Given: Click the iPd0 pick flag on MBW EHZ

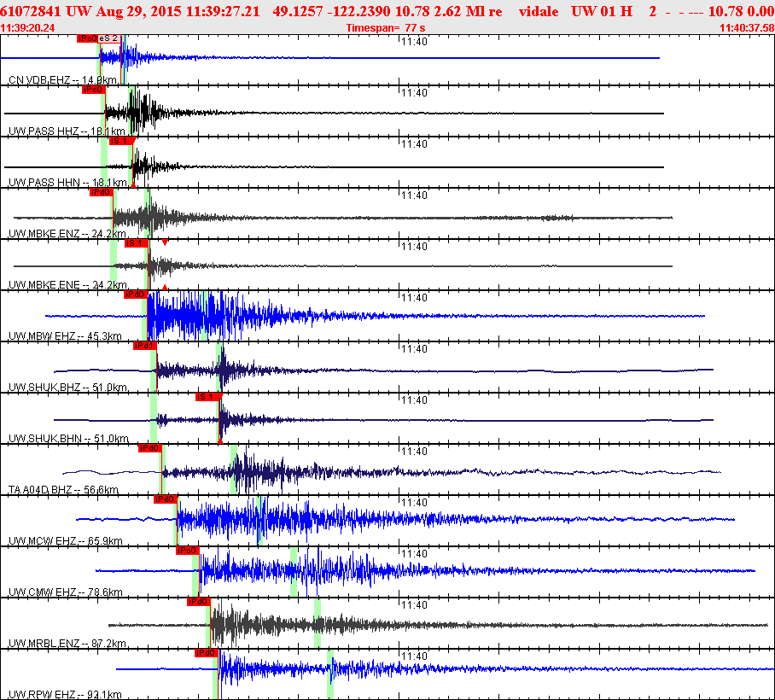Looking at the screenshot, I should [x=135, y=295].
